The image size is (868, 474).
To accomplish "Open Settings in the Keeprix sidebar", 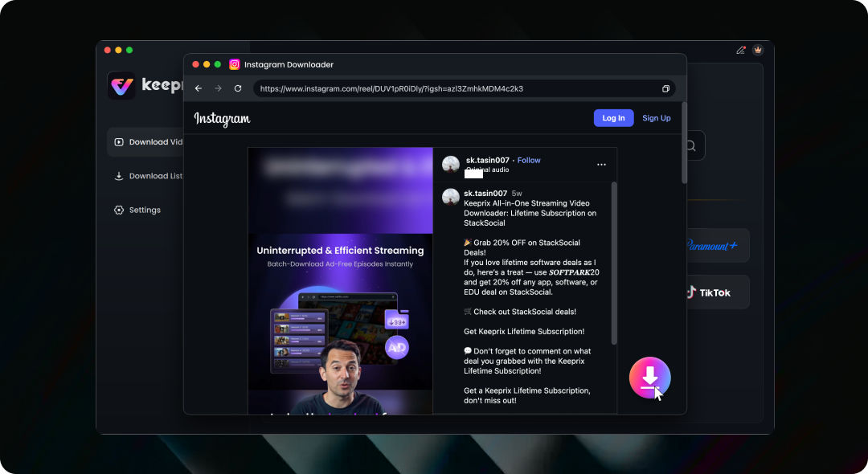I will 145,210.
